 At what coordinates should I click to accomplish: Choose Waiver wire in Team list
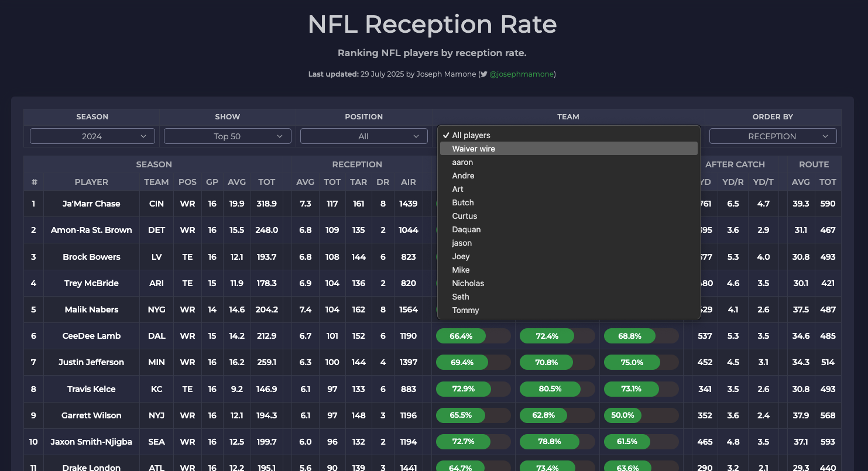click(568, 149)
